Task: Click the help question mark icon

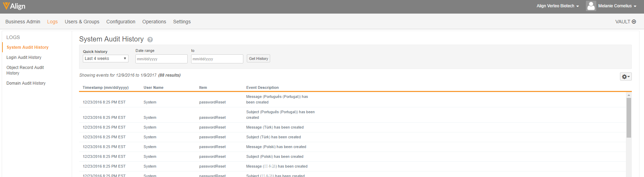Action: coord(150,40)
